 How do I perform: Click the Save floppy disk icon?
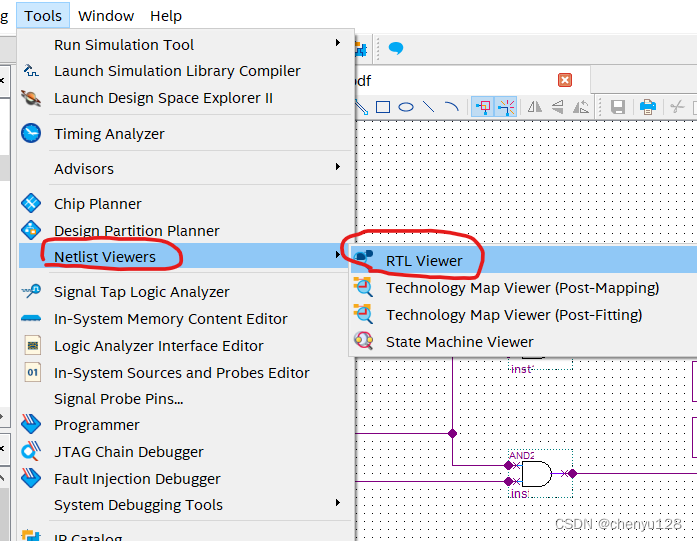tap(618, 107)
